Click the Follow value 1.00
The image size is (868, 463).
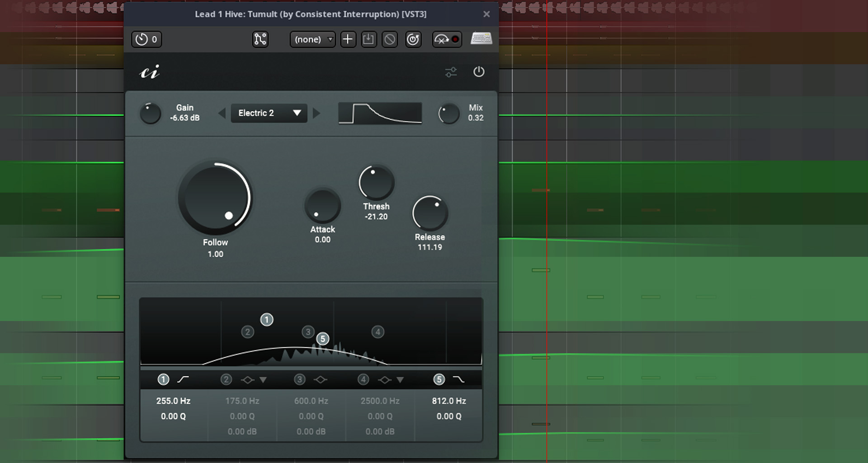click(215, 254)
